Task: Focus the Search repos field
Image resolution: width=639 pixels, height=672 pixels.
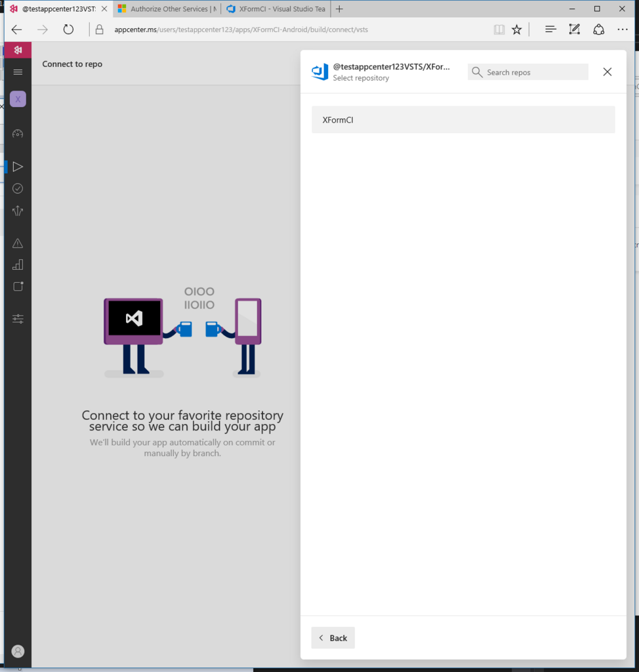Action: (x=528, y=72)
